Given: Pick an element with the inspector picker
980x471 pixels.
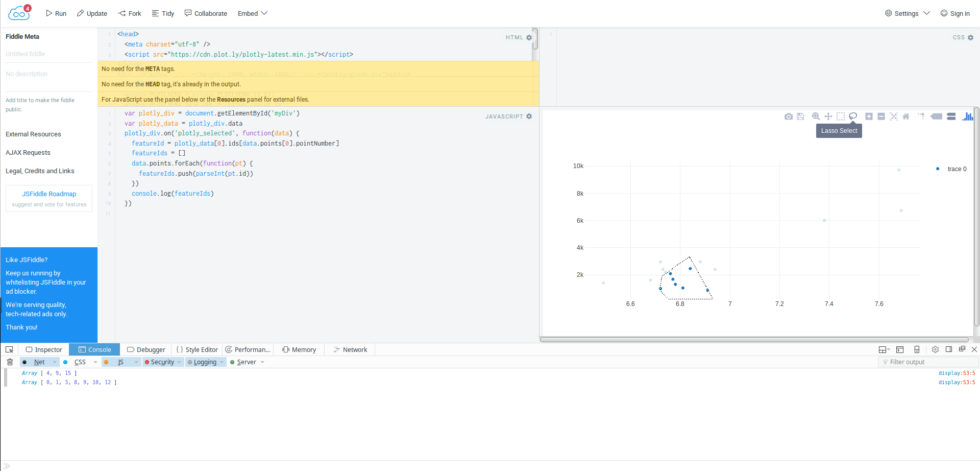Looking at the screenshot, I should (x=9, y=349).
